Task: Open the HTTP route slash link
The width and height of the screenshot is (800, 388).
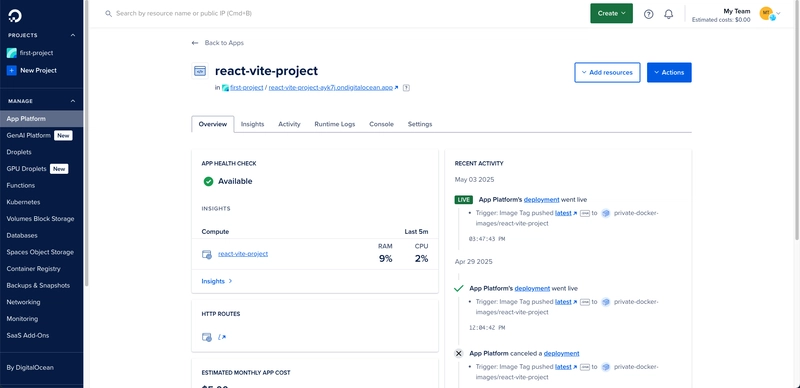Action: pyautogui.click(x=221, y=337)
